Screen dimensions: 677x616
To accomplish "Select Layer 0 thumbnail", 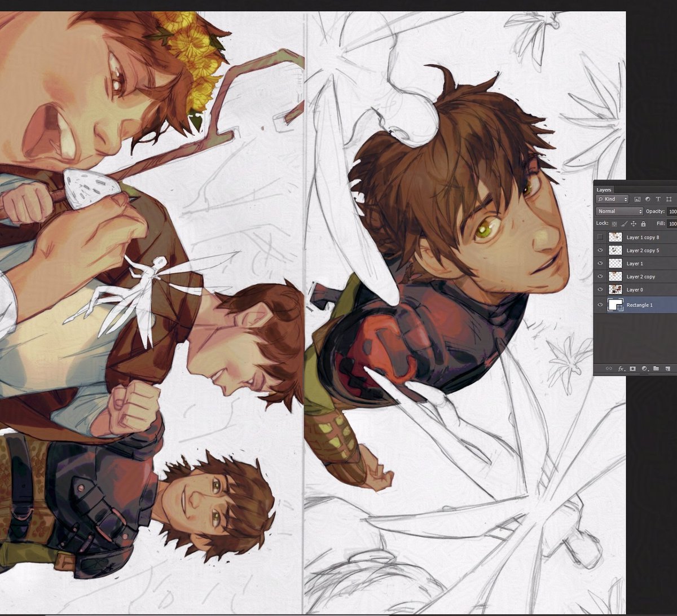I will [x=616, y=289].
